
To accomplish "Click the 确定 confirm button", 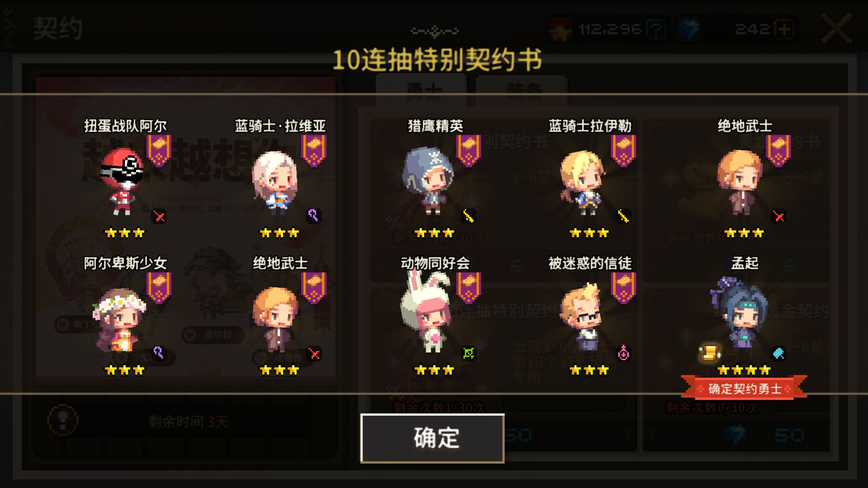I will (432, 438).
